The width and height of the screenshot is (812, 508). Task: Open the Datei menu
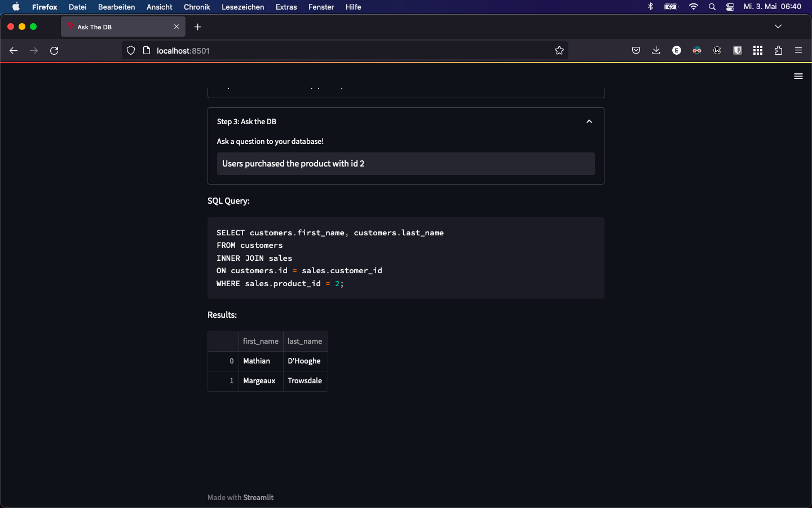[x=78, y=7]
